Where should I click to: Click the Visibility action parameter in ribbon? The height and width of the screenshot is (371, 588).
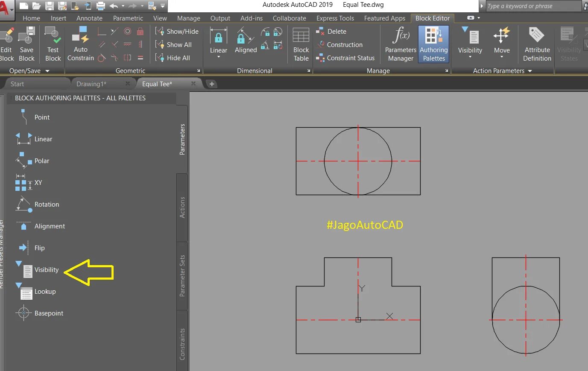point(470,41)
